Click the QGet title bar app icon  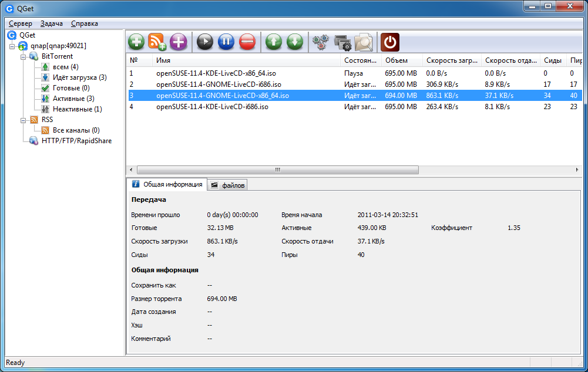(x=9, y=8)
